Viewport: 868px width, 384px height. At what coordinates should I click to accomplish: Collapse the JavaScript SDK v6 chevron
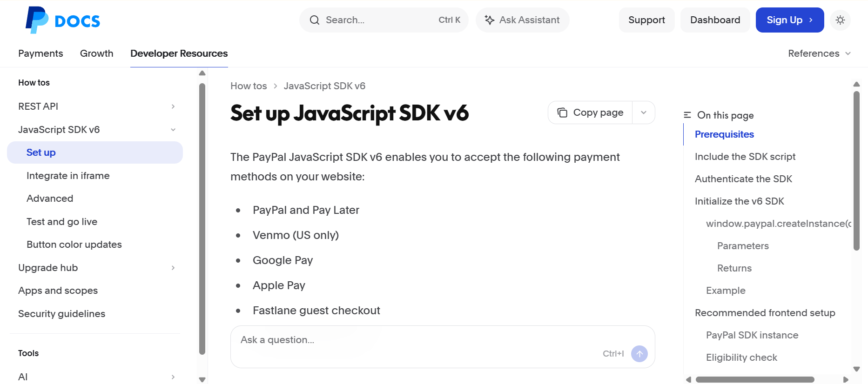[x=173, y=130]
